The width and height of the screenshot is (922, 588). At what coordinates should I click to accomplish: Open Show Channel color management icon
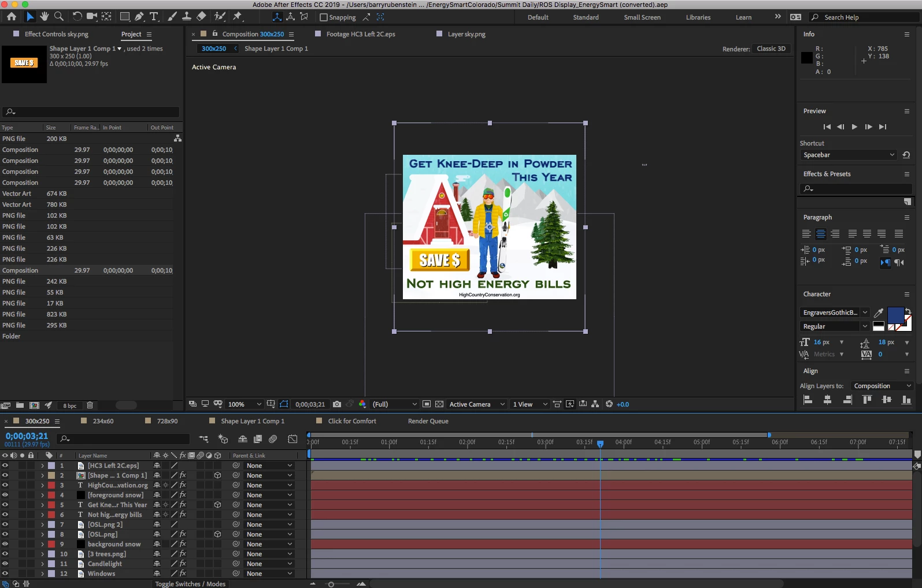pyautogui.click(x=362, y=404)
